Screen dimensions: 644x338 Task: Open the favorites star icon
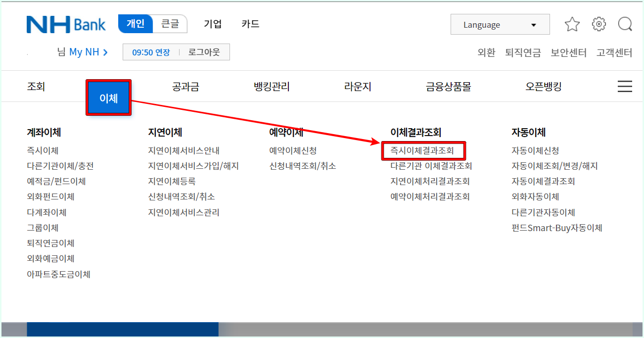tap(572, 24)
